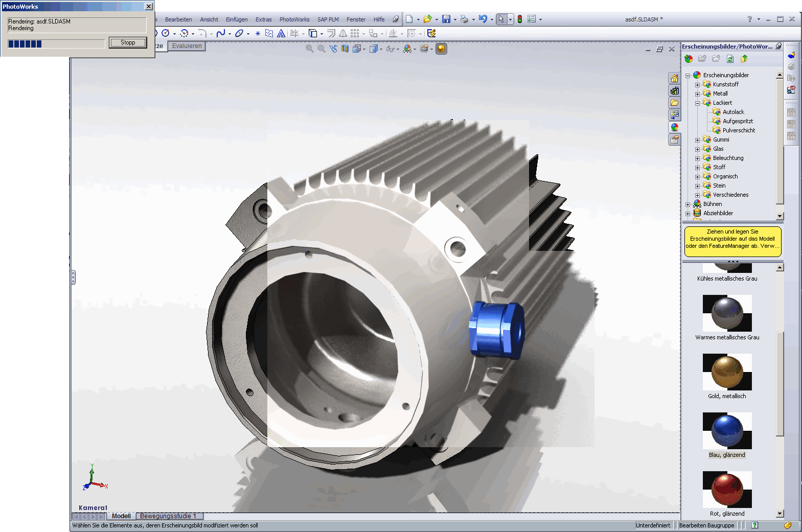Open the SAP PLM menu
802x532 pixels.
[328, 19]
